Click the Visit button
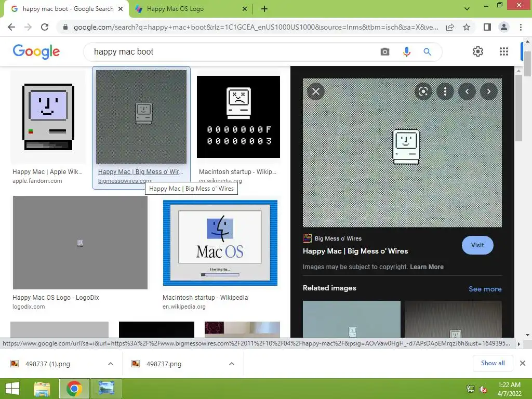This screenshot has width=532, height=399. coord(477,245)
